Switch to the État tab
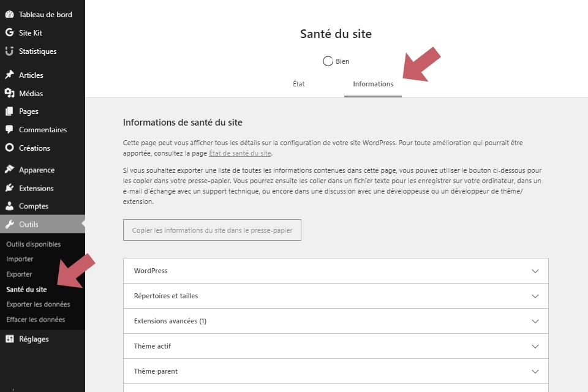This screenshot has width=588, height=392. point(298,84)
